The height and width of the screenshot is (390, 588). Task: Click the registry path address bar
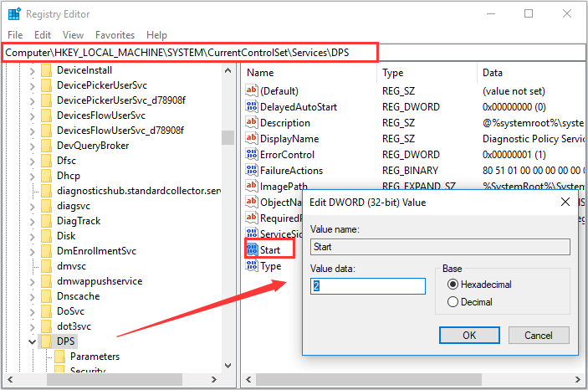click(294, 53)
